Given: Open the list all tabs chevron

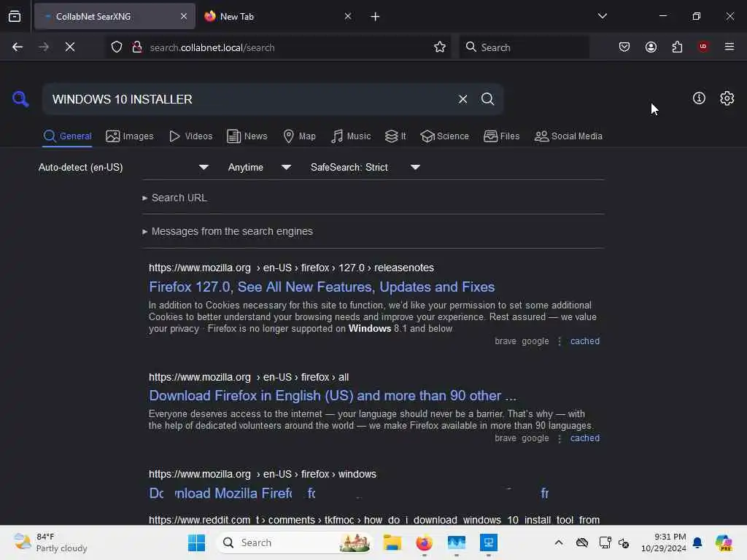Looking at the screenshot, I should coord(602,16).
